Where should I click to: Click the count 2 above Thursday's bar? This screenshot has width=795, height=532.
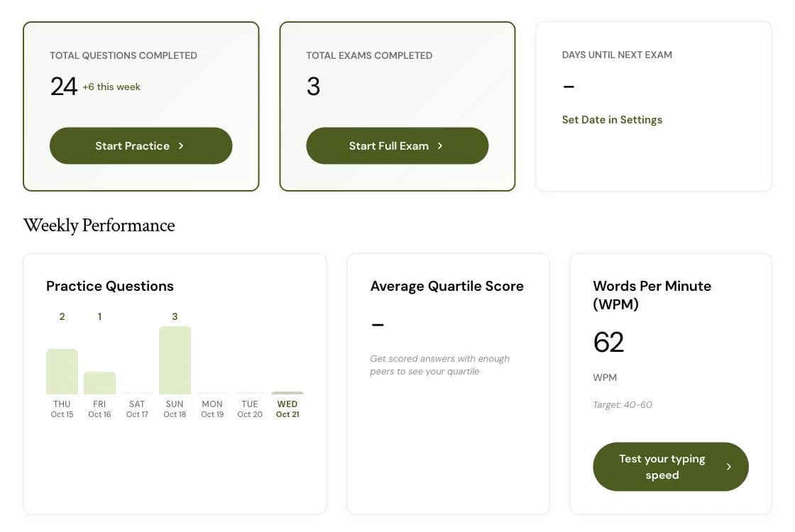point(62,316)
